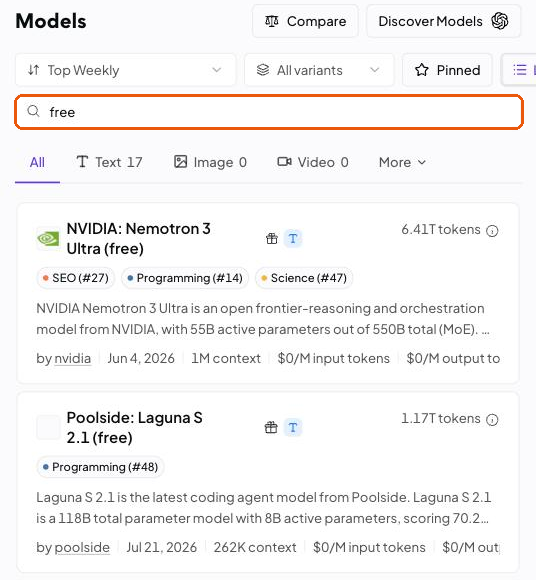Image resolution: width=536 pixels, height=580 pixels.
Task: Open NVIDIA: Nemotron 3 Ultra (free) title
Action: coord(139,239)
